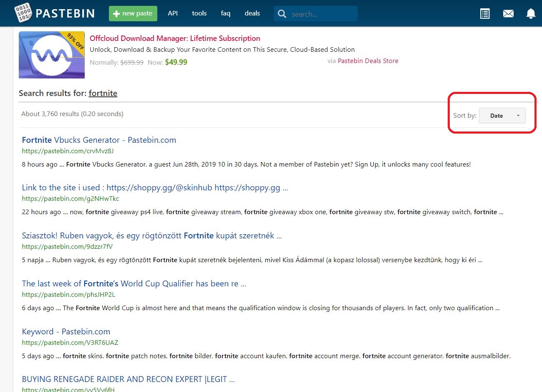Open the tools menu item
Screen dimensions: 542x392
click(199, 13)
